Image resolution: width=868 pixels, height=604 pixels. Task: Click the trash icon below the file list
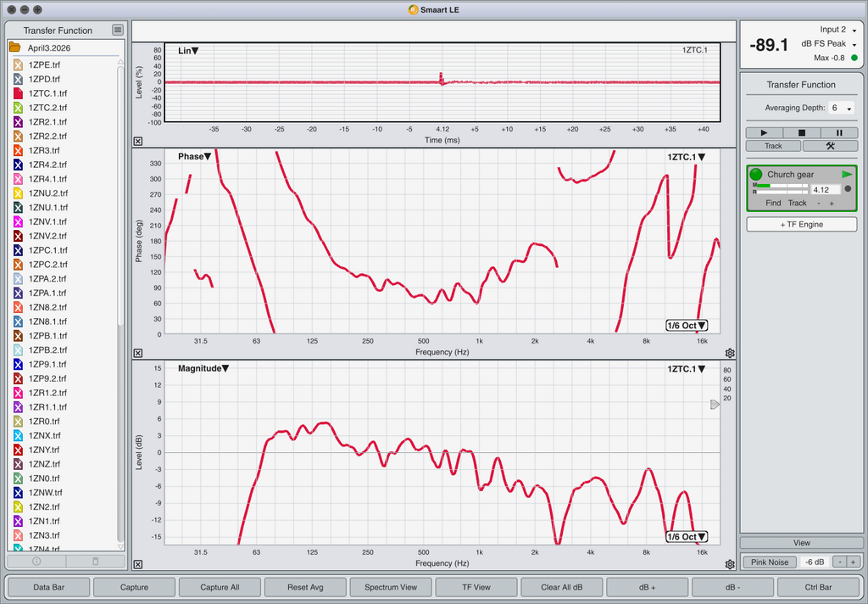click(95, 561)
